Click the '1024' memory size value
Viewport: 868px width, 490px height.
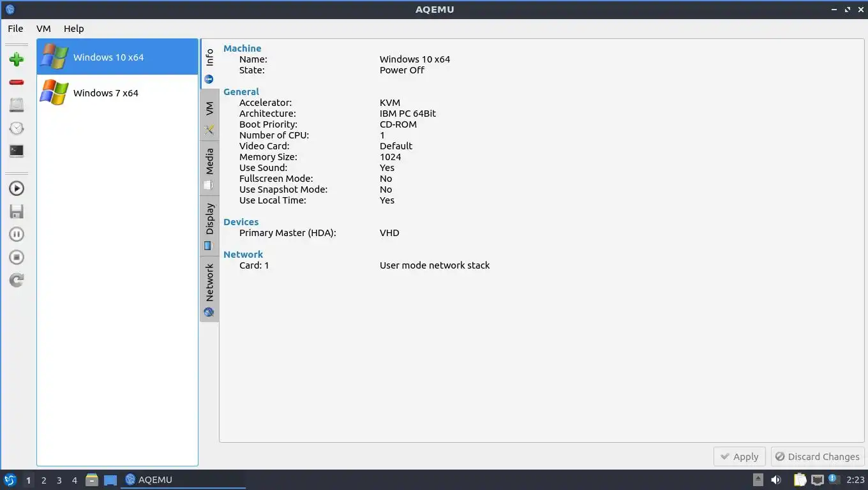point(391,157)
